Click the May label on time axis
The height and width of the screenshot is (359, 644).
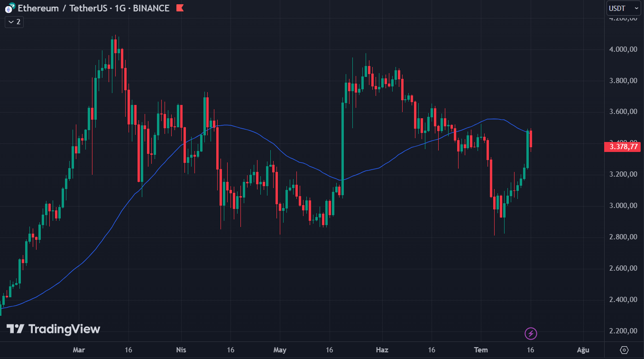(x=280, y=350)
